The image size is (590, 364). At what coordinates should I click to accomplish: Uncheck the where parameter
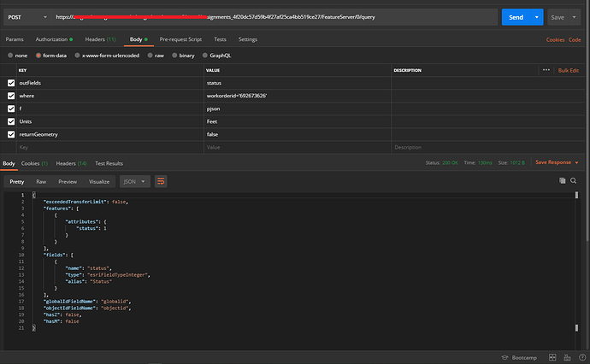pyautogui.click(x=11, y=96)
